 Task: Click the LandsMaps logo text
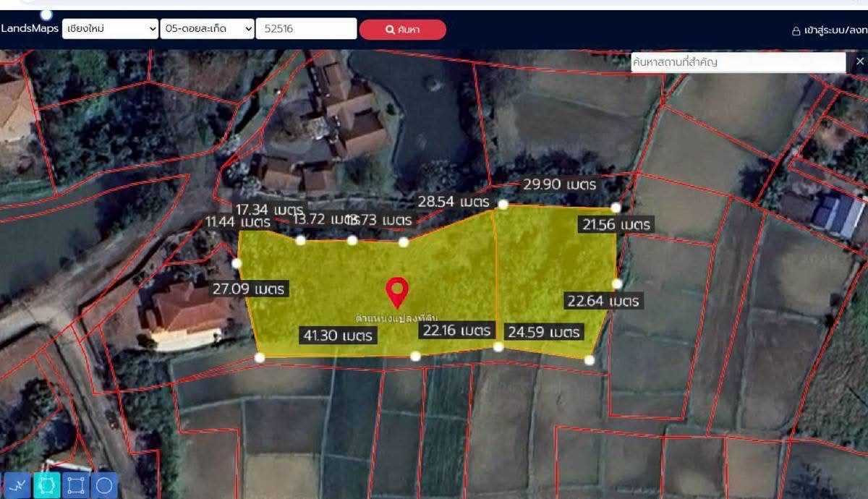[x=30, y=28]
